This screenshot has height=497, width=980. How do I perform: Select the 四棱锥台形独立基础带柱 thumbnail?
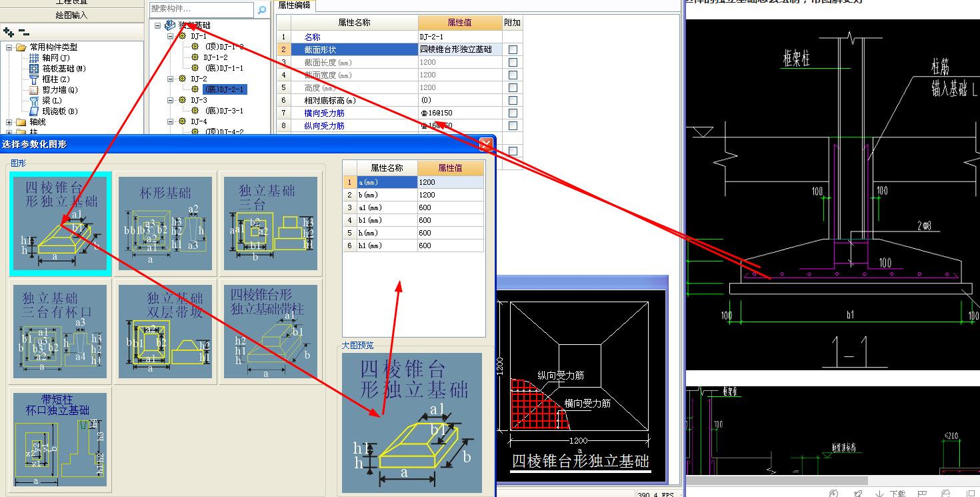[269, 332]
